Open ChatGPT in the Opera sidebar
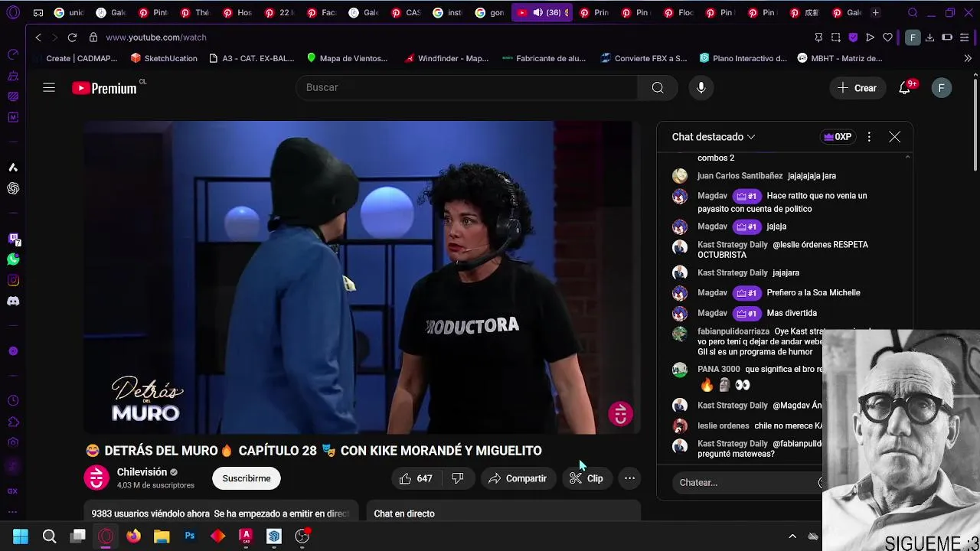The width and height of the screenshot is (980, 551). tap(13, 188)
